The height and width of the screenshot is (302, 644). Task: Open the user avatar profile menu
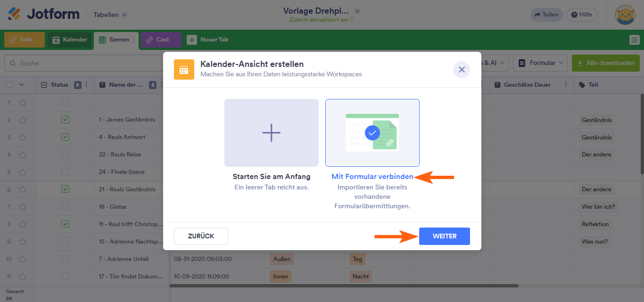(625, 15)
